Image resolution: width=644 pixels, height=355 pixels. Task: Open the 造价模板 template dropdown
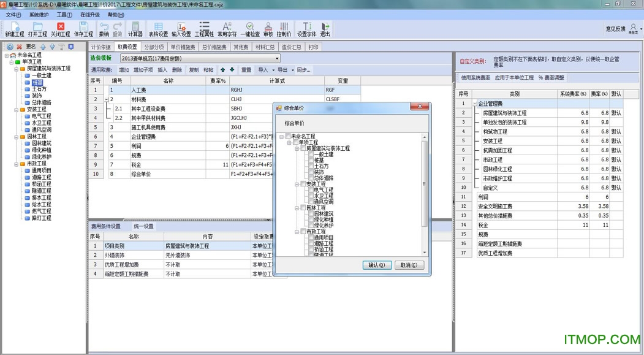point(277,58)
